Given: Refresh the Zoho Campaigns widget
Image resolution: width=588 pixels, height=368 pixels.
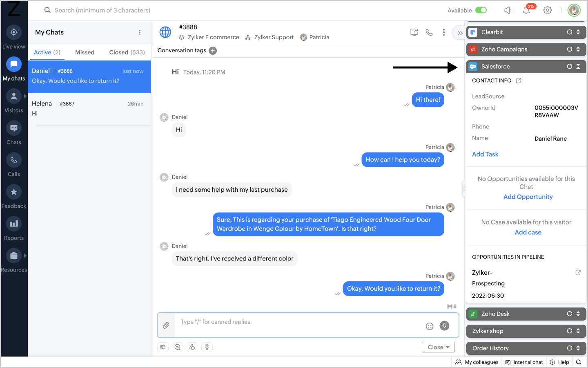Looking at the screenshot, I should click(569, 49).
